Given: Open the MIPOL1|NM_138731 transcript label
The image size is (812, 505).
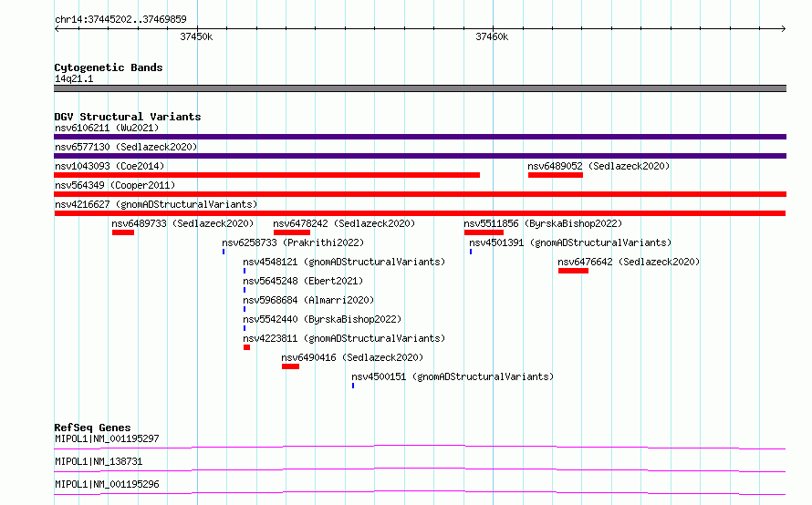Looking at the screenshot, I should pyautogui.click(x=99, y=461).
